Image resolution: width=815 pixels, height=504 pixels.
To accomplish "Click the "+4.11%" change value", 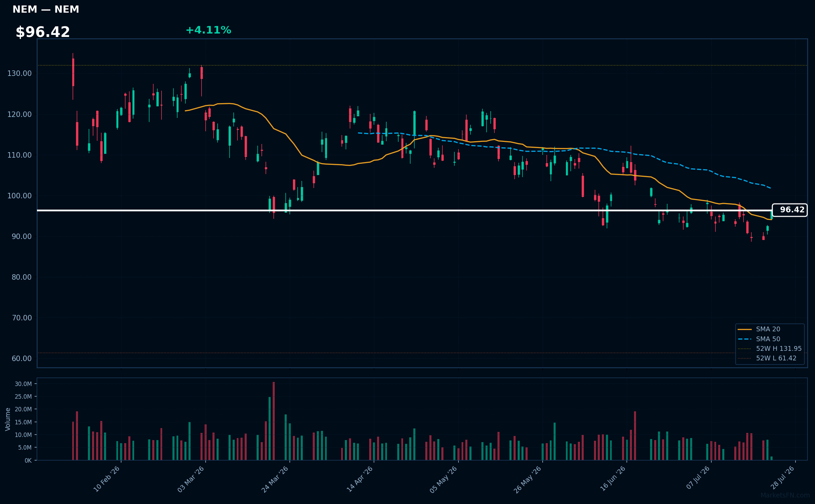I will tap(208, 30).
